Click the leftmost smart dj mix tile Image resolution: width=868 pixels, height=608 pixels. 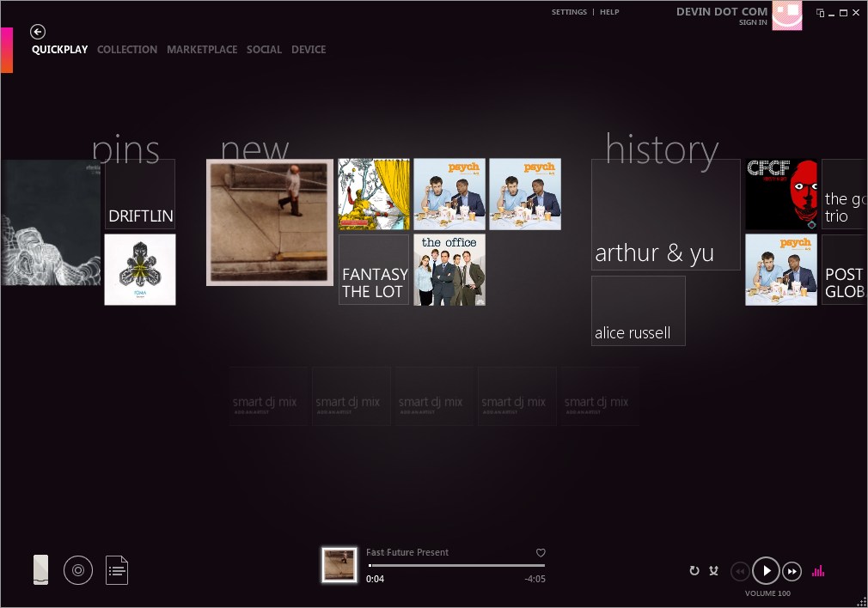tap(268, 396)
